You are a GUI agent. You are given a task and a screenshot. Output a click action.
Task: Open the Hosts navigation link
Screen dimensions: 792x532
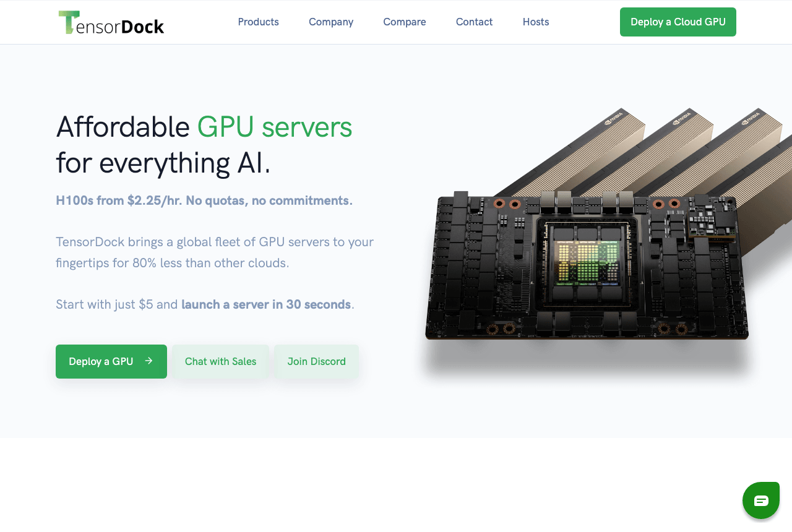pyautogui.click(x=536, y=22)
